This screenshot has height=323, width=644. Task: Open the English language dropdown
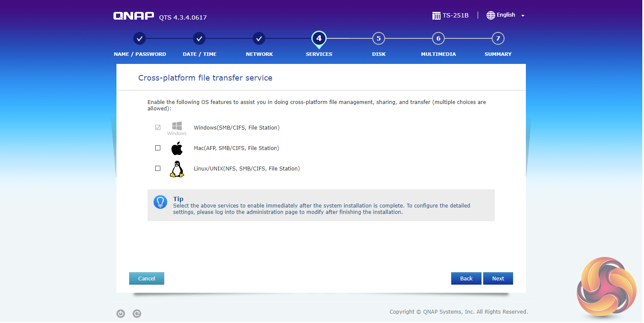pos(506,15)
